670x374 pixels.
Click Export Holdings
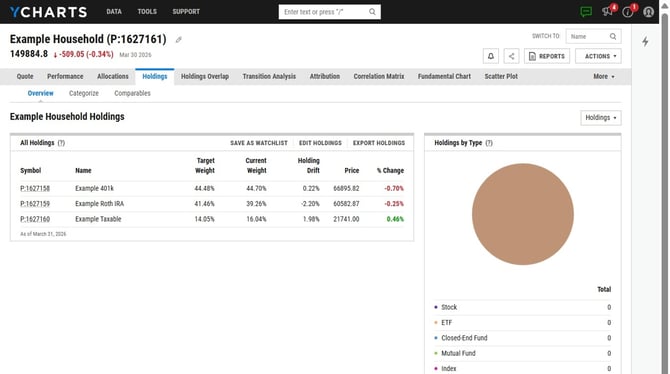coord(379,143)
